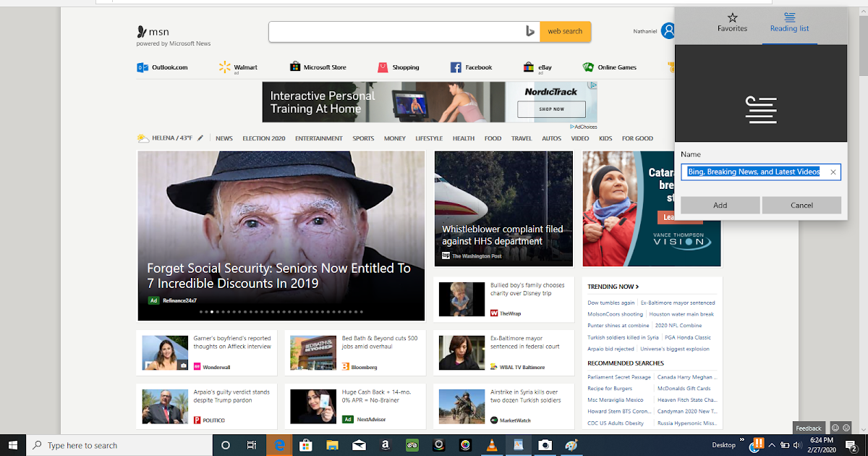868x456 pixels.
Task: Expand the TRENDING NOW chevron
Action: pos(637,287)
